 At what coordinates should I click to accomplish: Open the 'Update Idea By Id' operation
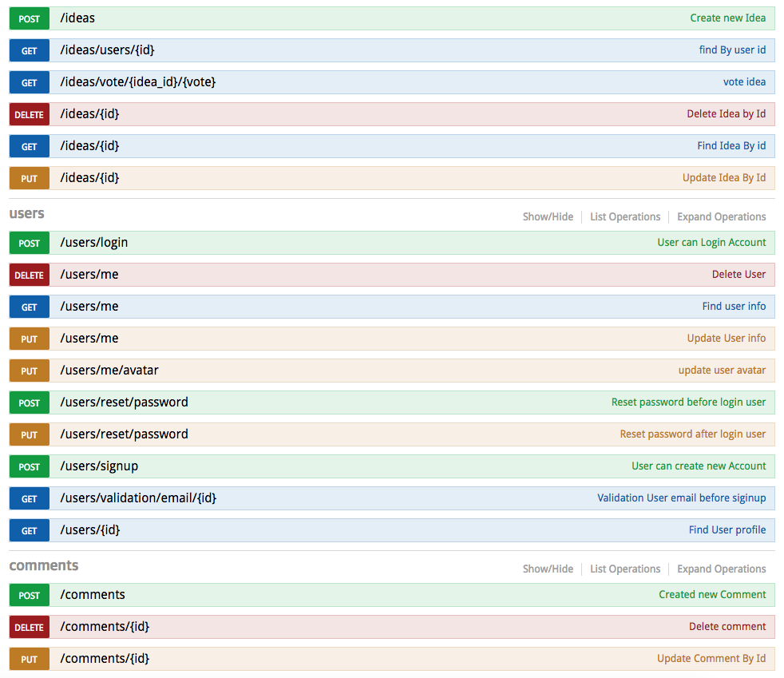coord(724,178)
